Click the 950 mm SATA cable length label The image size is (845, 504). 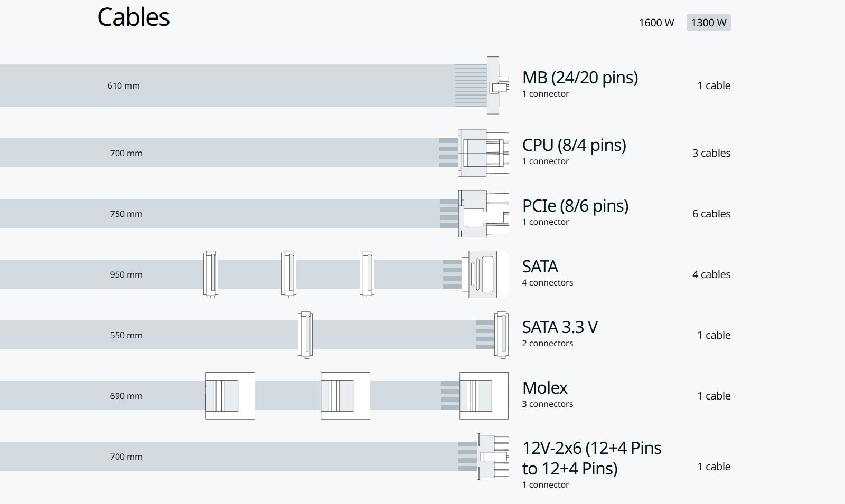coord(126,274)
